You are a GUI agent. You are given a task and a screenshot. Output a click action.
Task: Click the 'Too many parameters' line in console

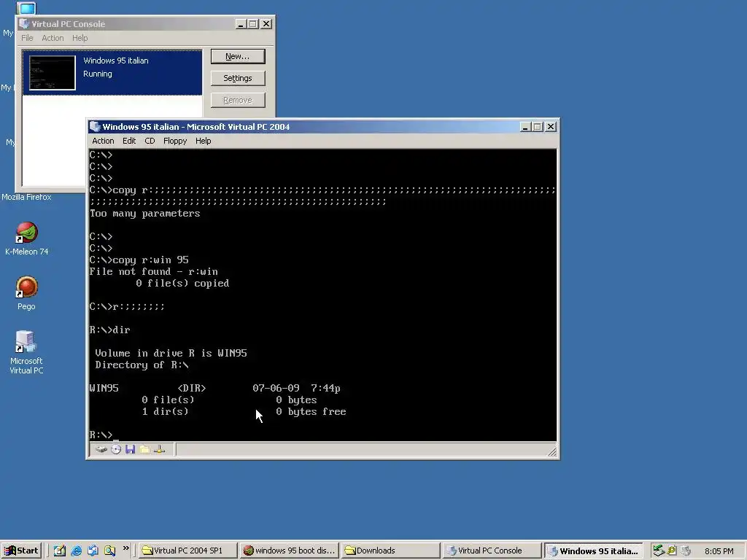tap(145, 214)
